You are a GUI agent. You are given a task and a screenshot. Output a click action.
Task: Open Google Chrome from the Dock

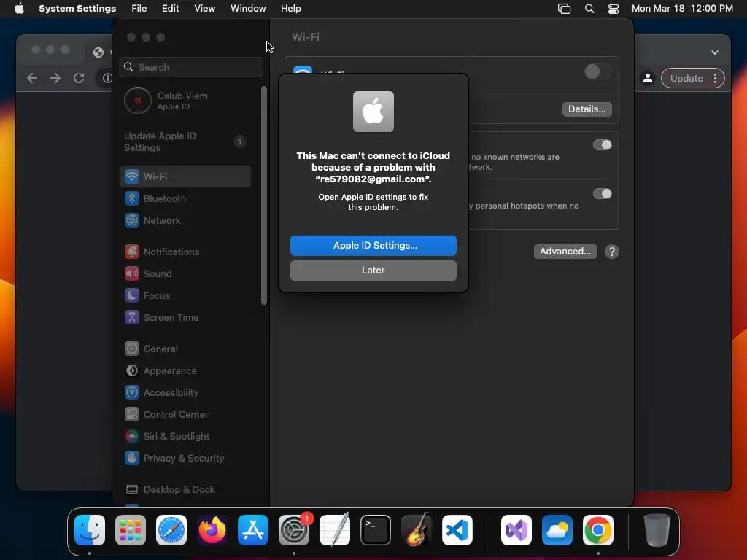tap(598, 530)
